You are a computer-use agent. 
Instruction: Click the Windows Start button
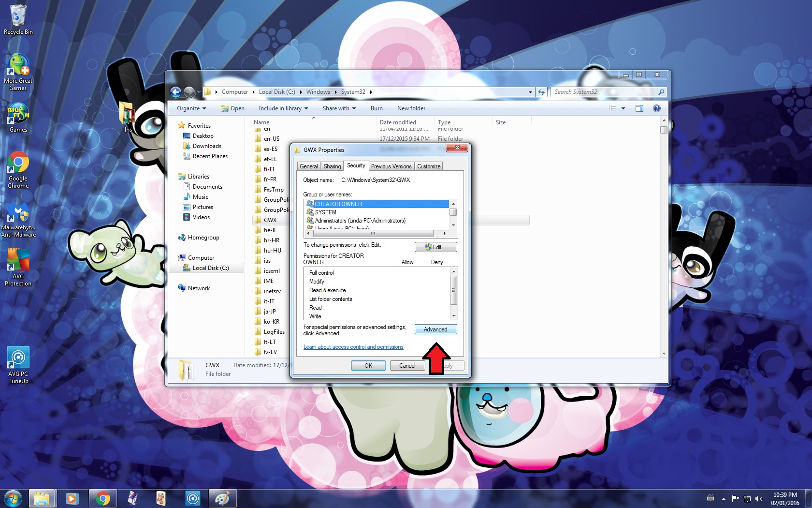[13, 498]
